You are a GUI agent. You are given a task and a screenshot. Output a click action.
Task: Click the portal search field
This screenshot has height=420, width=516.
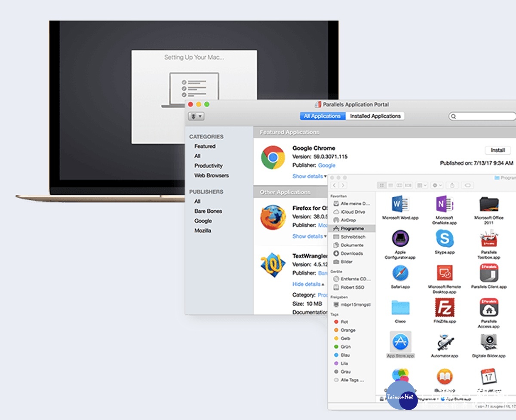[x=482, y=116]
